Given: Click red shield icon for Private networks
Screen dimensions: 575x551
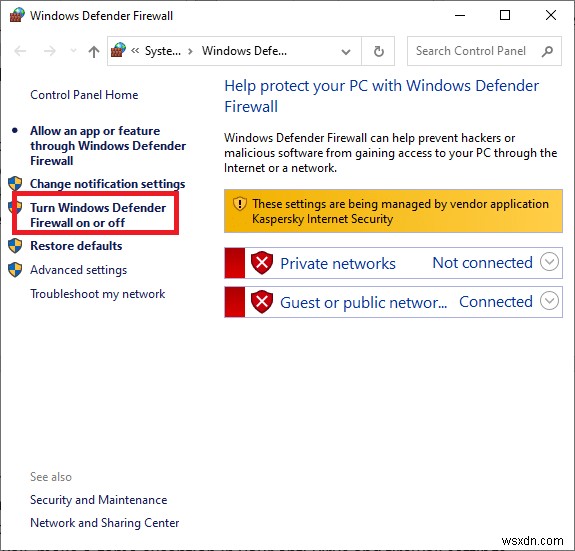Looking at the screenshot, I should (262, 263).
